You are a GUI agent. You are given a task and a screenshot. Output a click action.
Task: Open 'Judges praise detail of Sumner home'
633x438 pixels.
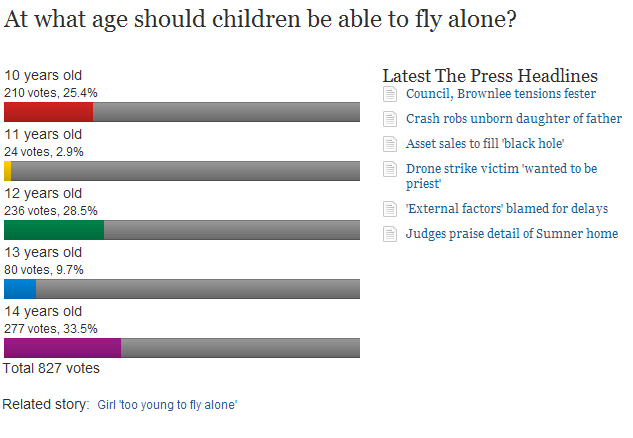click(x=511, y=234)
